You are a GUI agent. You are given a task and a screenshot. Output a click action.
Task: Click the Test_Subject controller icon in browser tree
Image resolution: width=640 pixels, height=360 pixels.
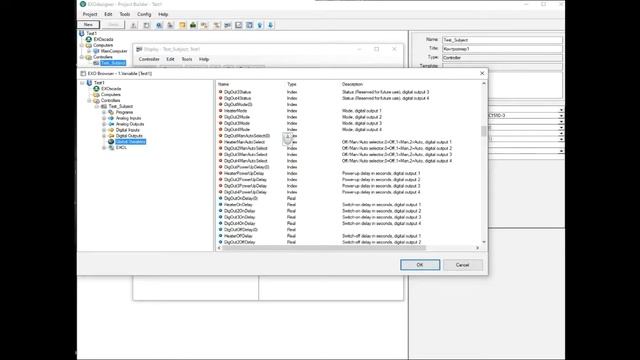(104, 106)
